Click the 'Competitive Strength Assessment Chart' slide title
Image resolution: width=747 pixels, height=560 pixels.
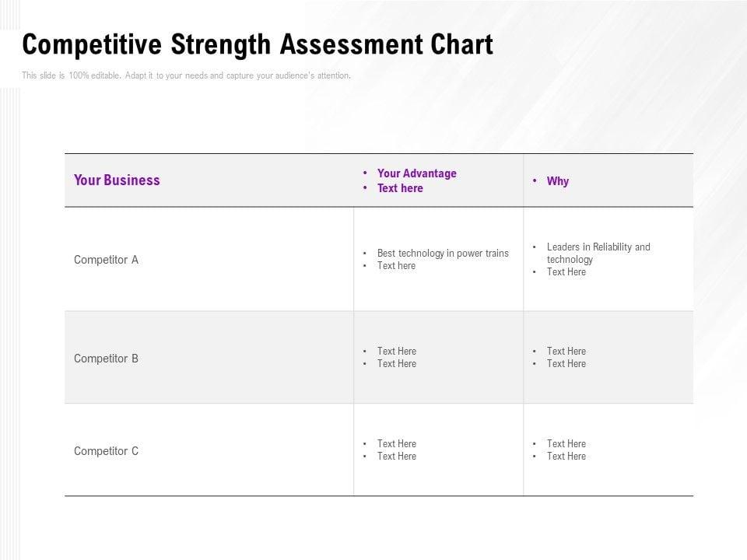click(x=258, y=46)
